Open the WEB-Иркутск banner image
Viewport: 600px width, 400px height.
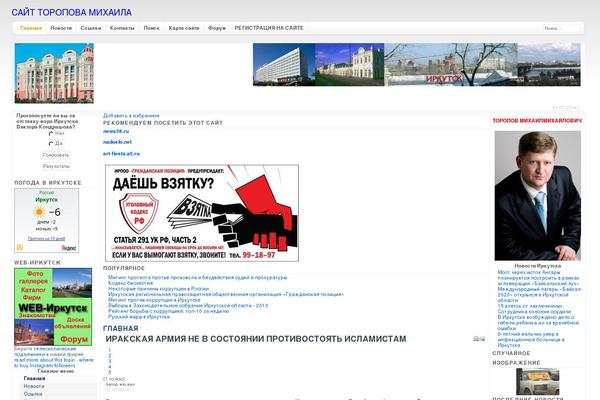[53, 307]
